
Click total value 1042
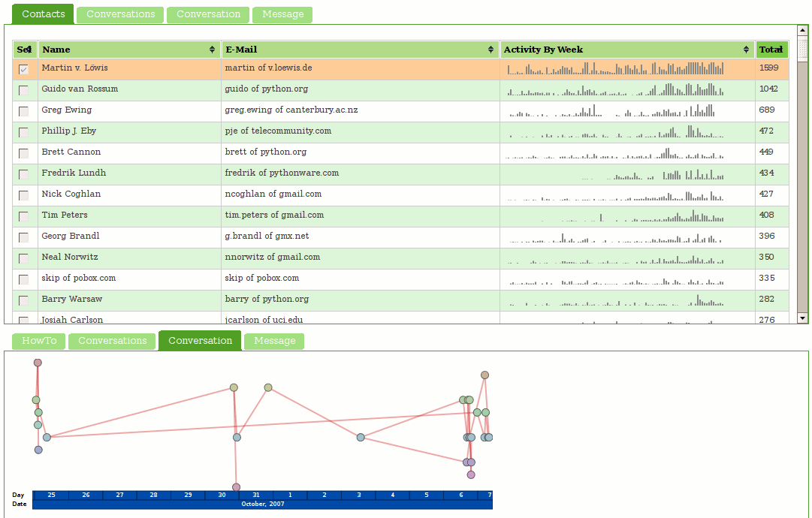tap(768, 89)
